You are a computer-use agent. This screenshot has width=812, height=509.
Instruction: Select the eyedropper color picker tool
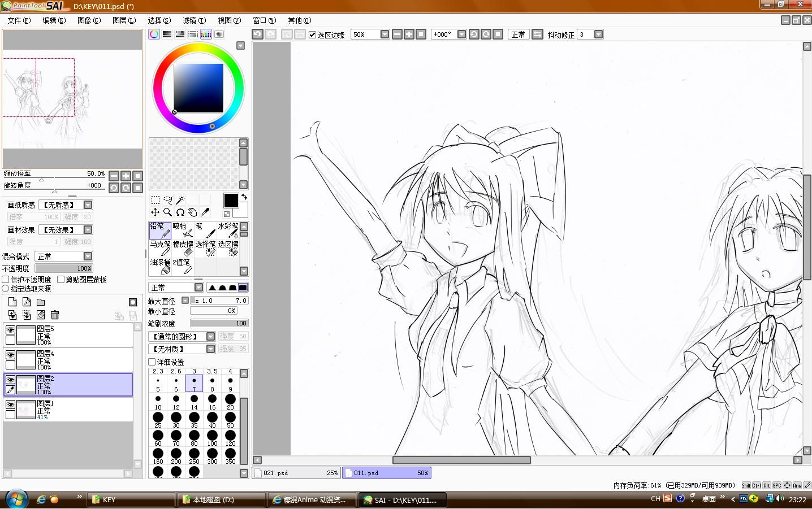(205, 212)
